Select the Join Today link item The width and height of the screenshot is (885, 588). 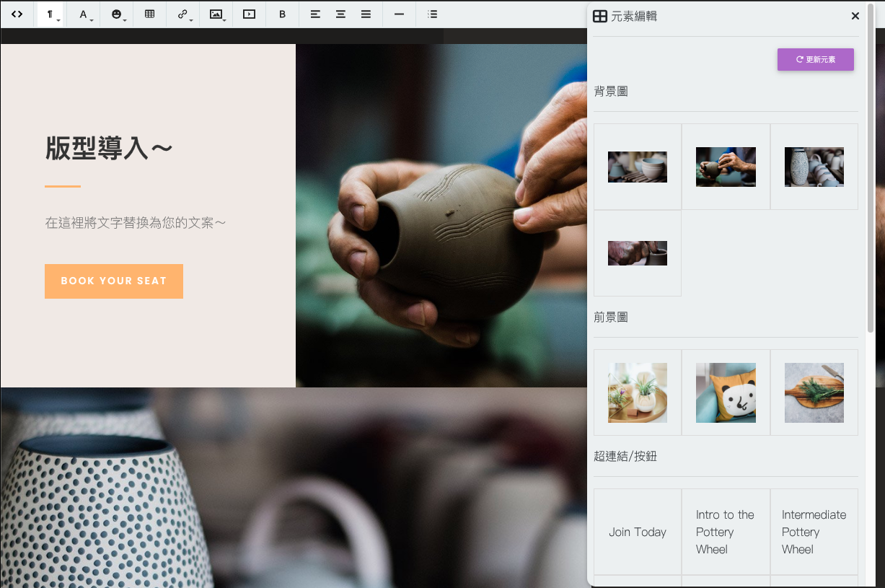pos(638,532)
